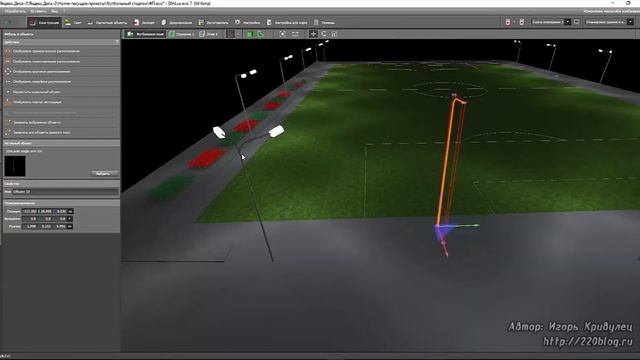This screenshot has height=360, width=640.
Task: Switch to the Свет mode tab
Action: click(x=73, y=22)
